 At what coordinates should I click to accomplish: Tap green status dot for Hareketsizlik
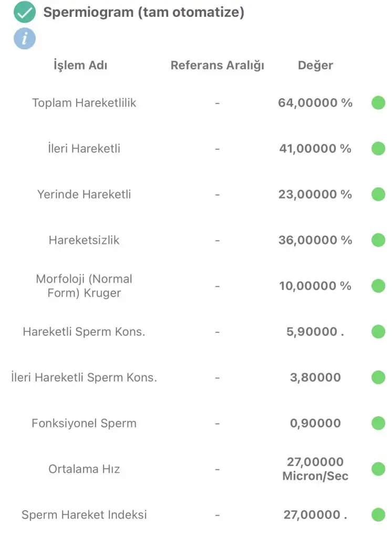click(378, 240)
